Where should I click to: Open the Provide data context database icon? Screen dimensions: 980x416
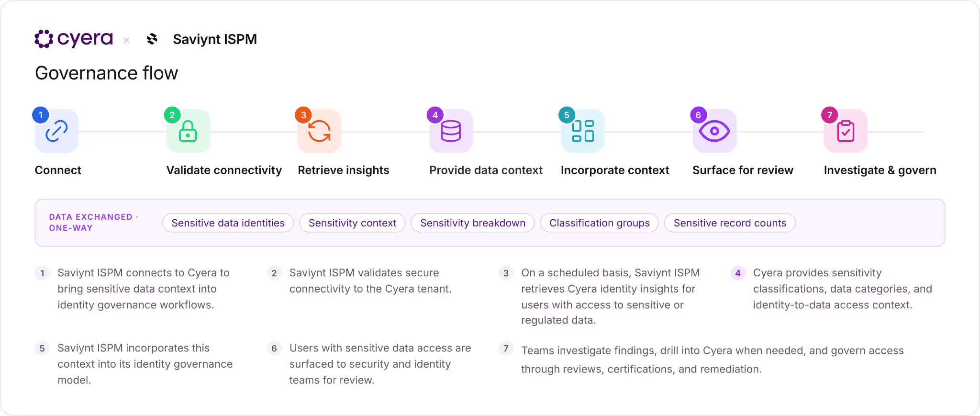coord(451,131)
